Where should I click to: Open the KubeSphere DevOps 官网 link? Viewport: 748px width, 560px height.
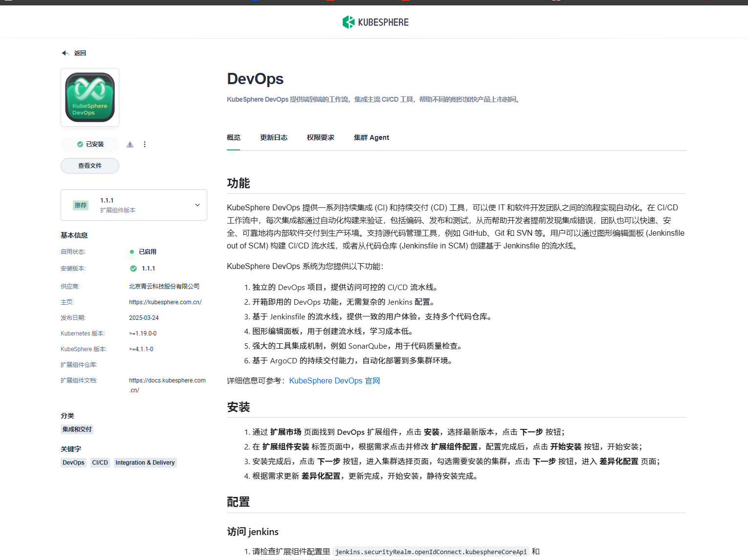tap(334, 381)
